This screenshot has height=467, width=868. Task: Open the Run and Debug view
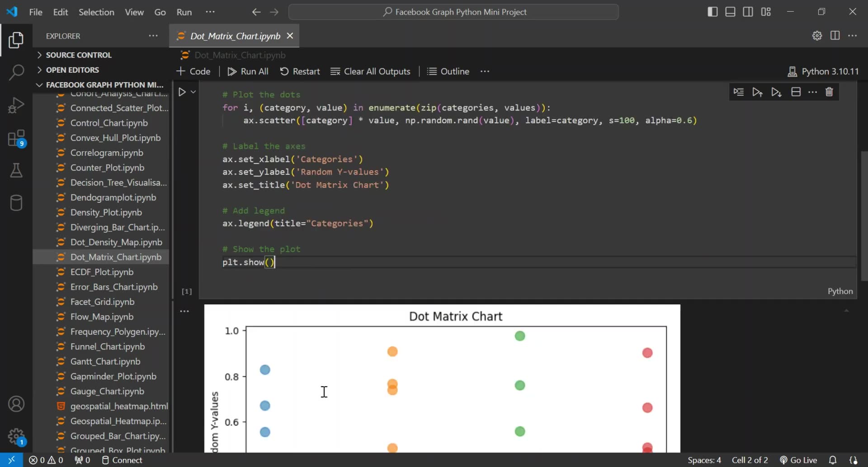pyautogui.click(x=16, y=105)
